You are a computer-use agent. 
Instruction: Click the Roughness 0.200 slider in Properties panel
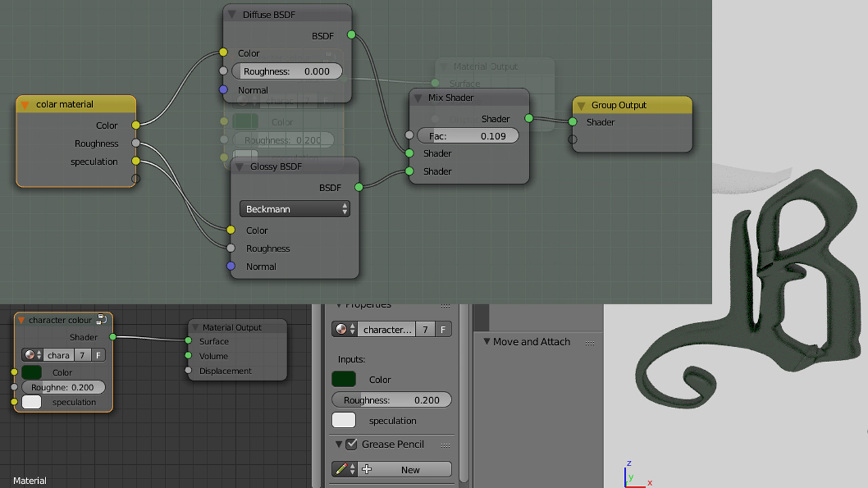tap(392, 400)
